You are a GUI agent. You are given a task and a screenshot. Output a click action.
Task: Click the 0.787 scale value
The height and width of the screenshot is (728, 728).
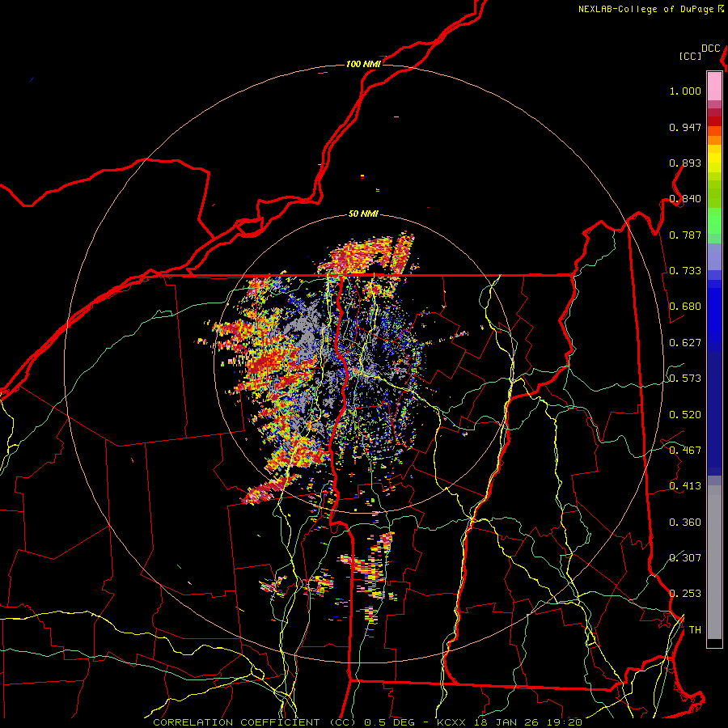[685, 235]
